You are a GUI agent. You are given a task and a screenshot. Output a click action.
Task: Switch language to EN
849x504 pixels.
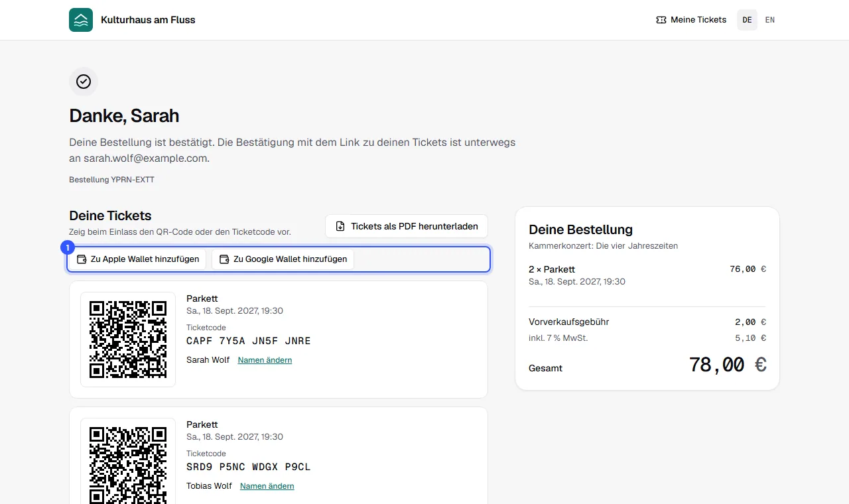[x=770, y=20]
